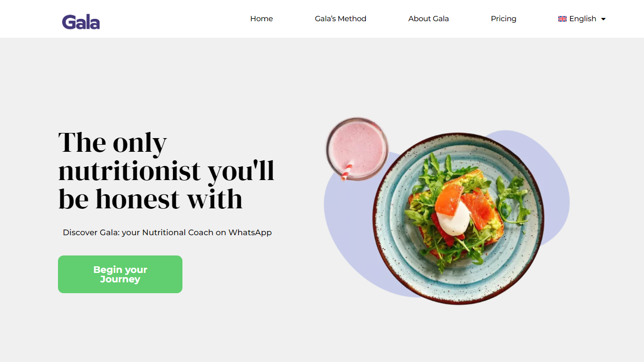Open the About Gala page
The image size is (644, 362).
(x=429, y=19)
